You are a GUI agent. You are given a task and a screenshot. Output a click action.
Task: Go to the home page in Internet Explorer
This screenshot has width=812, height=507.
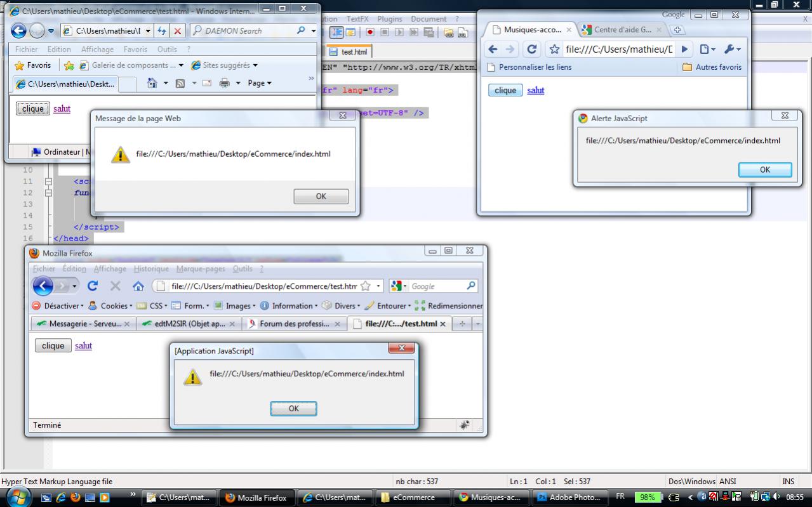click(152, 83)
